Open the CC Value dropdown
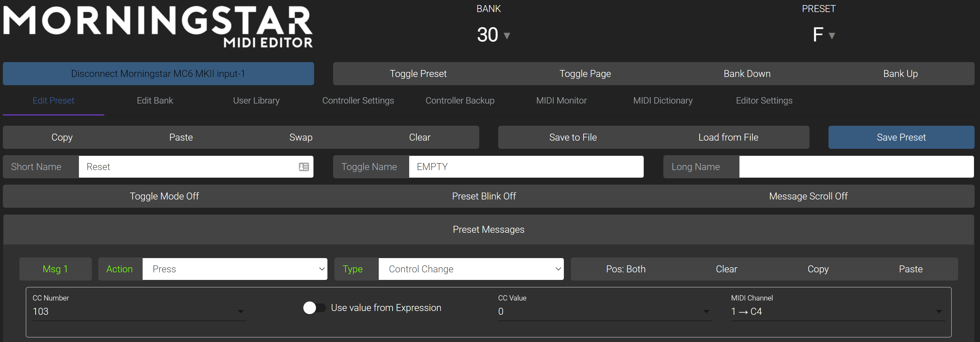This screenshot has height=342, width=980. 706,312
